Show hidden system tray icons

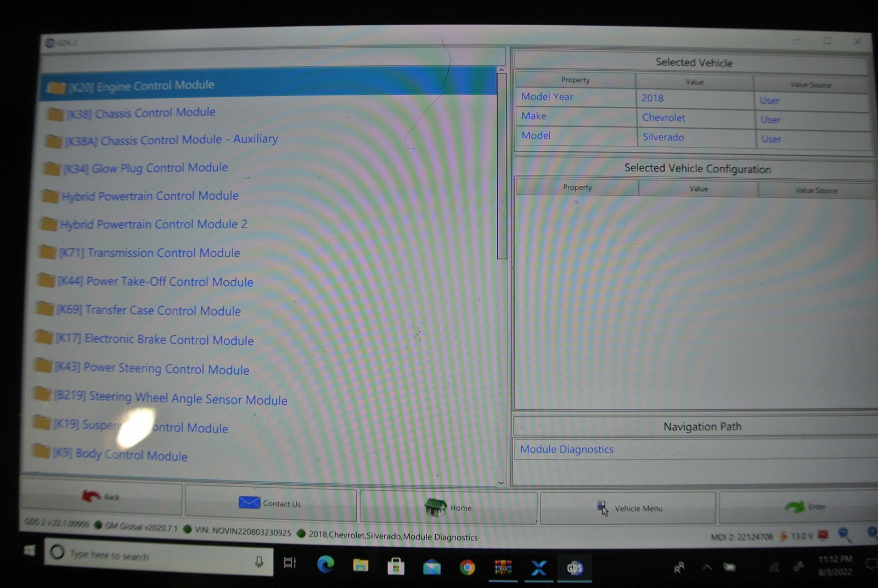[x=707, y=567]
